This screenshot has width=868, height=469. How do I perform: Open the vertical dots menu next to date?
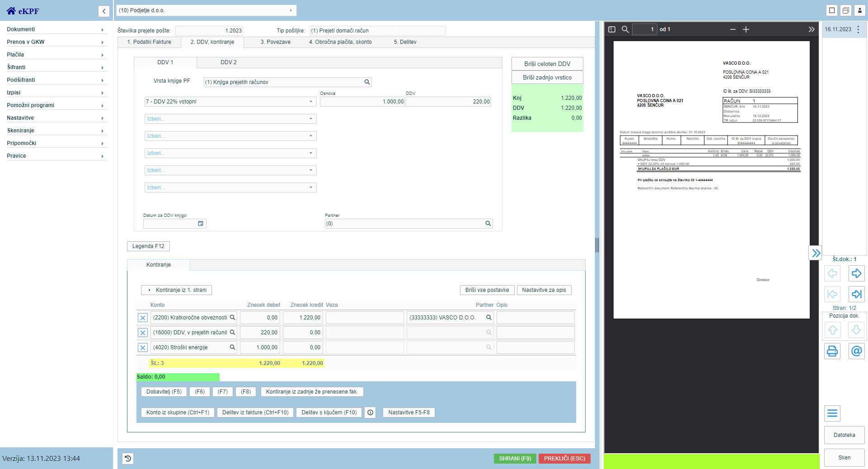pos(859,29)
